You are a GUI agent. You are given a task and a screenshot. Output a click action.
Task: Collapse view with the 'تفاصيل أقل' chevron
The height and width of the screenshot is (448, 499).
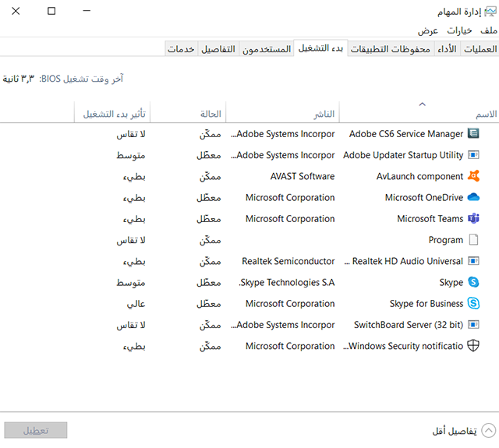tap(488, 430)
